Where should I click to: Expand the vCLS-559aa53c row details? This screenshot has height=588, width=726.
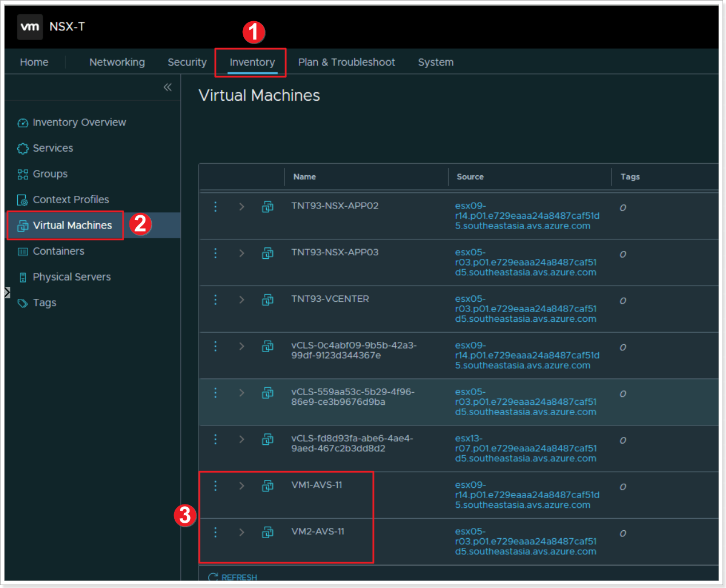click(242, 393)
